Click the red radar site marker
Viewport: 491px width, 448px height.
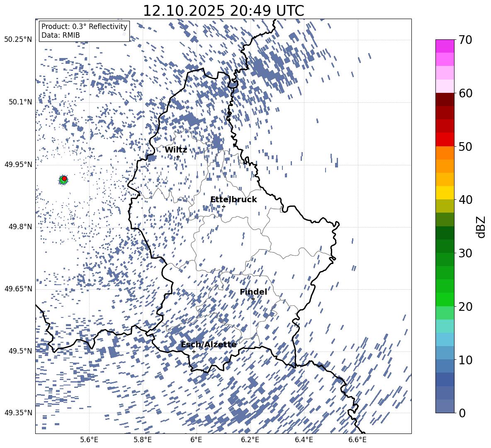click(64, 178)
